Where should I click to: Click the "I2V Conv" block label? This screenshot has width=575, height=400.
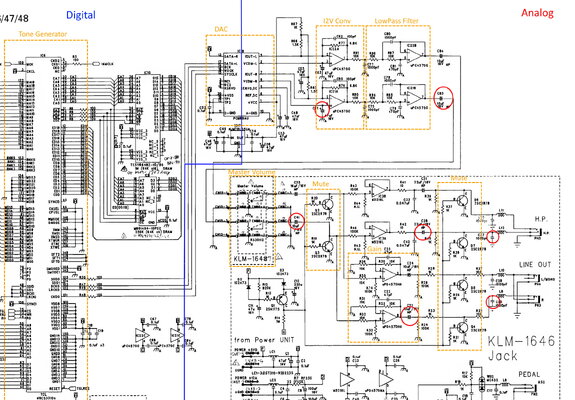tap(337, 21)
